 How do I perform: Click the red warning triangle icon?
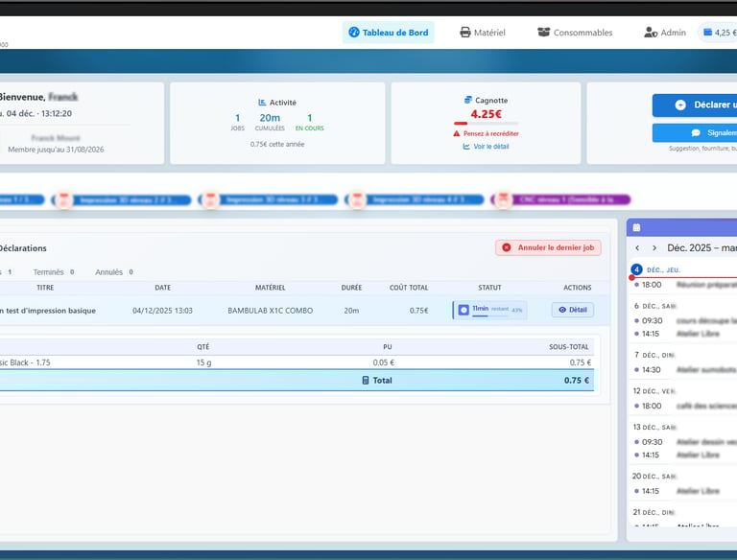click(456, 134)
